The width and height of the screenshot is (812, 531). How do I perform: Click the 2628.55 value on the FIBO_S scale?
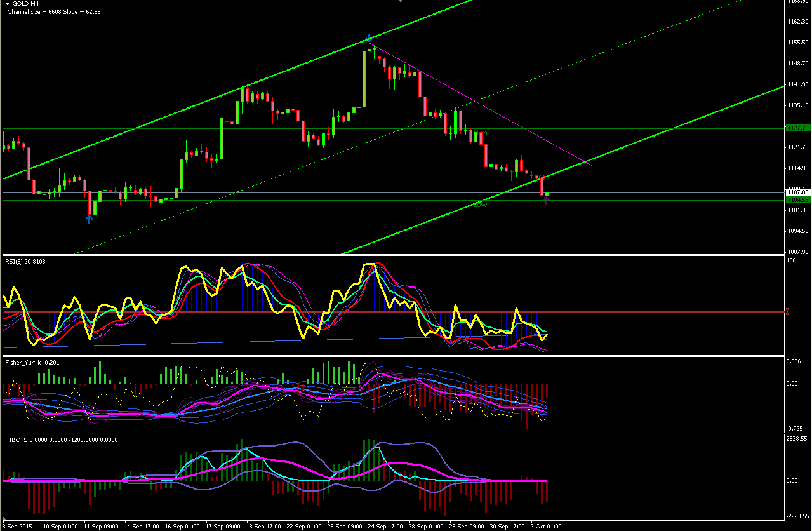[x=797, y=439]
